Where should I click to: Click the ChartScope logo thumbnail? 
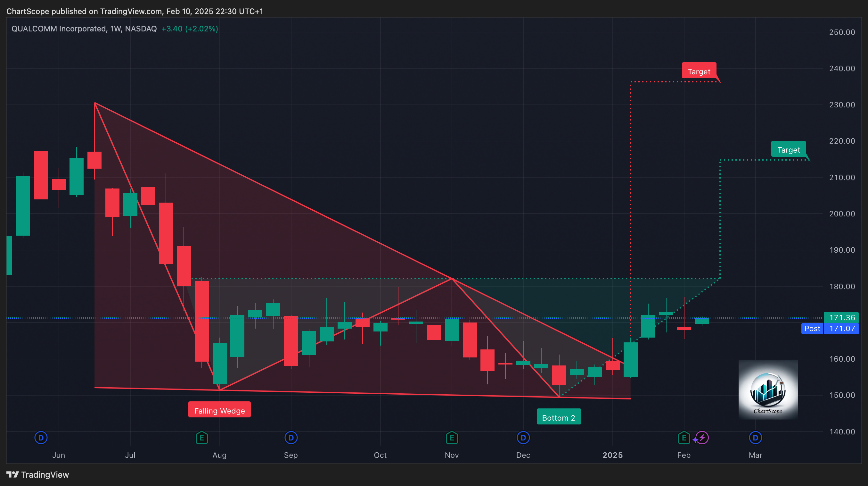pos(768,390)
